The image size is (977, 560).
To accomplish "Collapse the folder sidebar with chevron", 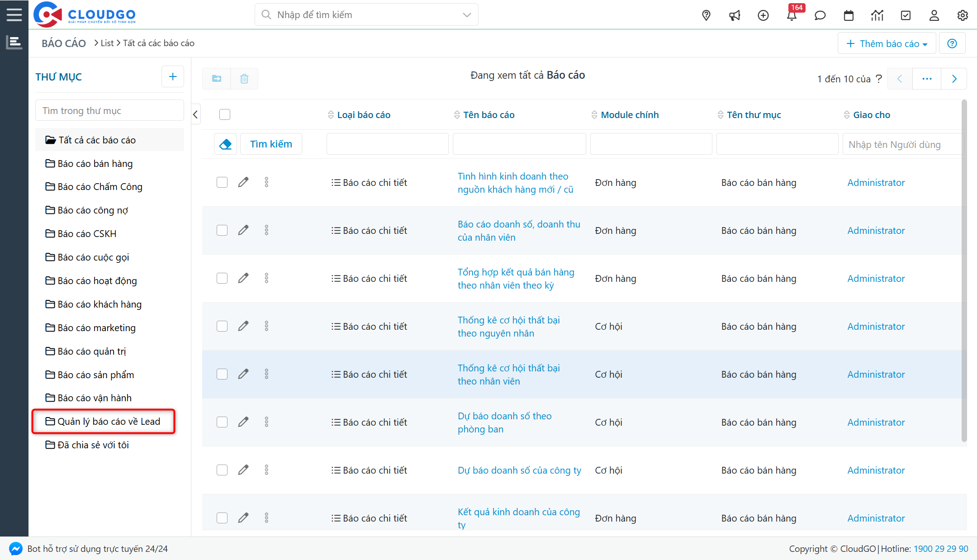I will pos(195,114).
